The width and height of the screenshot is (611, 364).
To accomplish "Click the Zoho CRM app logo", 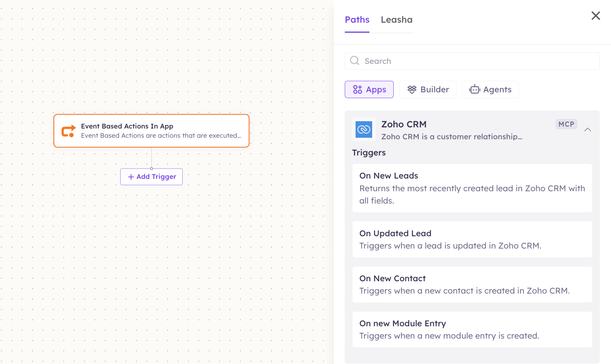I will pos(364,130).
